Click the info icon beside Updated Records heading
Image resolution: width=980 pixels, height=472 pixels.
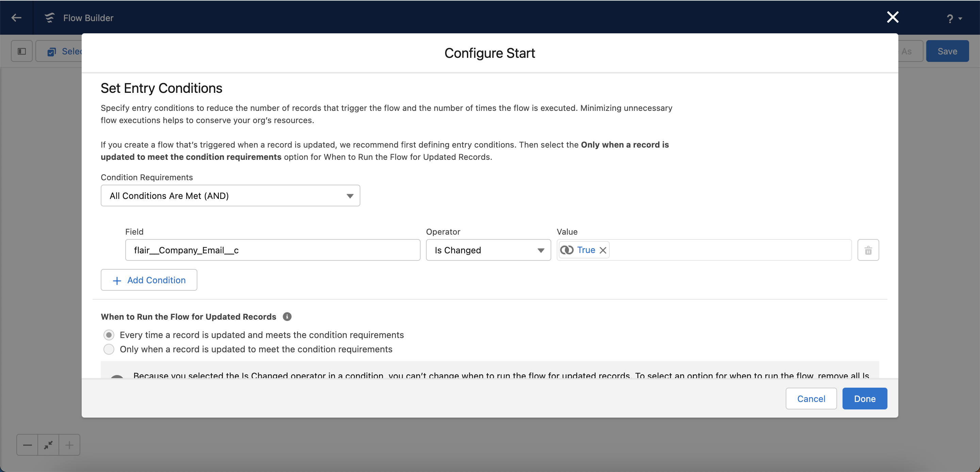pyautogui.click(x=287, y=317)
